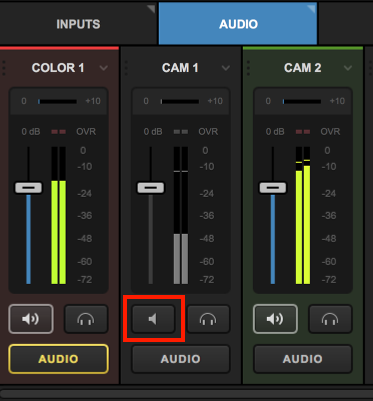Image resolution: width=373 pixels, height=401 pixels.
Task: Click the COLOR 1 OVR clip indicator
Action: coord(58,132)
